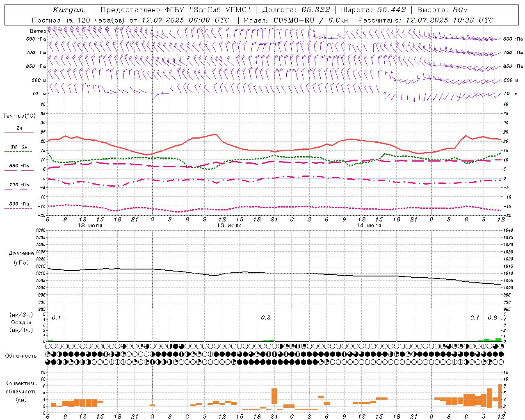Click the station name "Kurgan" in the header
The width and height of the screenshot is (525, 420).
(x=68, y=10)
